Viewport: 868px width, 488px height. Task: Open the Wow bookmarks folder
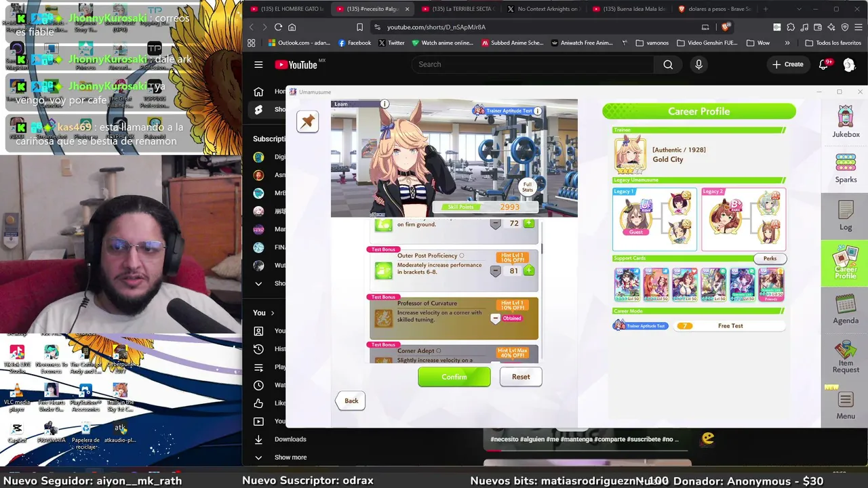(x=759, y=43)
